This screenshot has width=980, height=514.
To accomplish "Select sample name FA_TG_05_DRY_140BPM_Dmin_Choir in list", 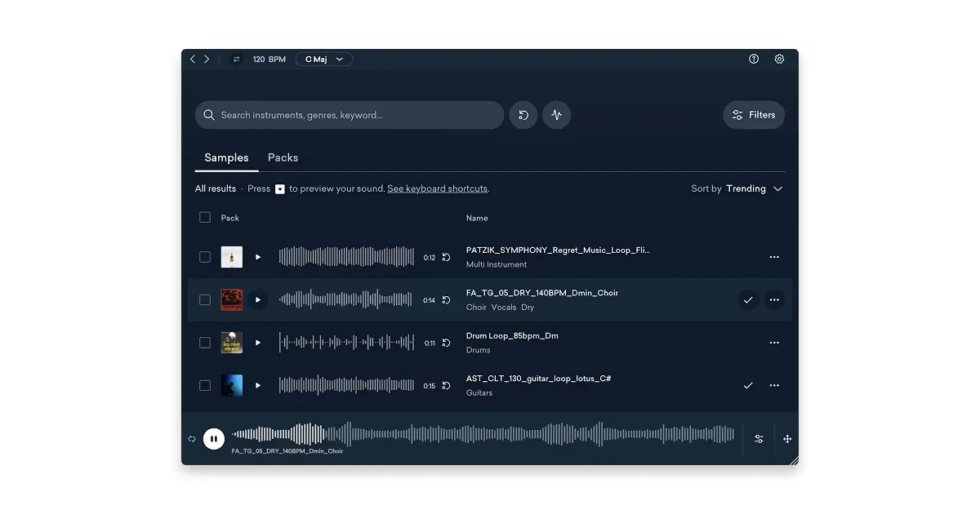I will coord(542,293).
